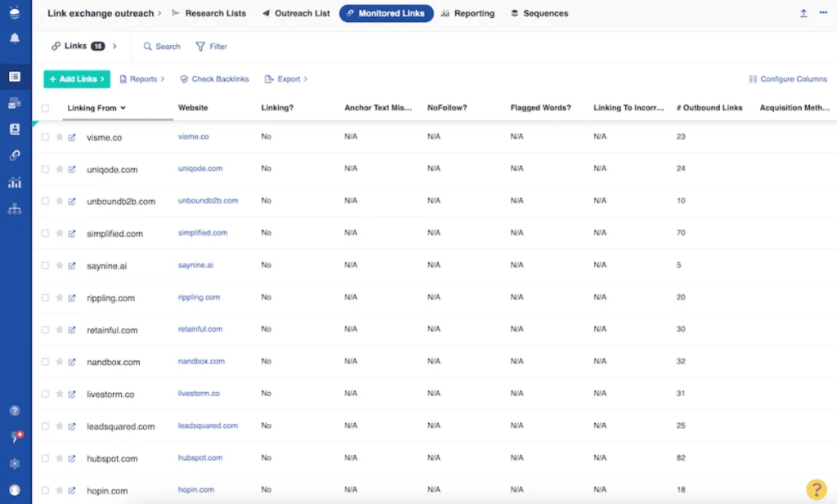This screenshot has width=837, height=504.
Task: Click the notifications bell icon in sidebar
Action: click(x=15, y=38)
